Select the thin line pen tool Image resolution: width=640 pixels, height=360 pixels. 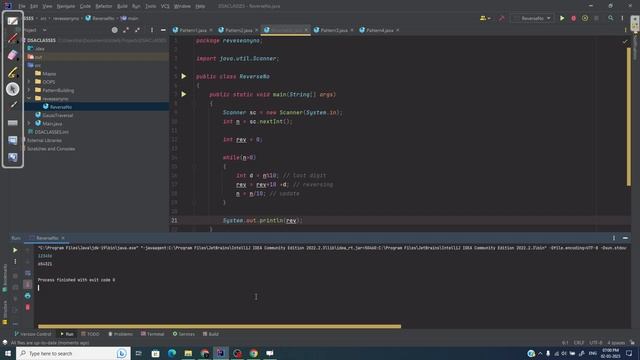(x=13, y=105)
